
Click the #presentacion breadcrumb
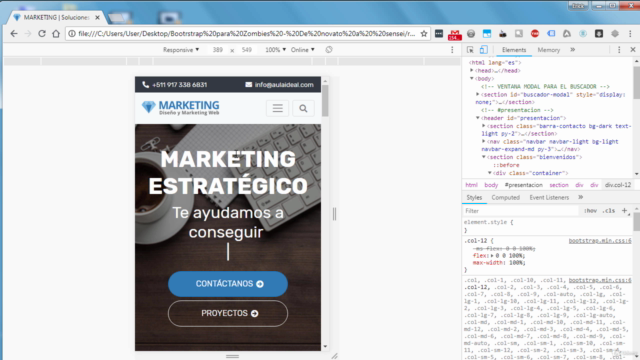(523, 185)
